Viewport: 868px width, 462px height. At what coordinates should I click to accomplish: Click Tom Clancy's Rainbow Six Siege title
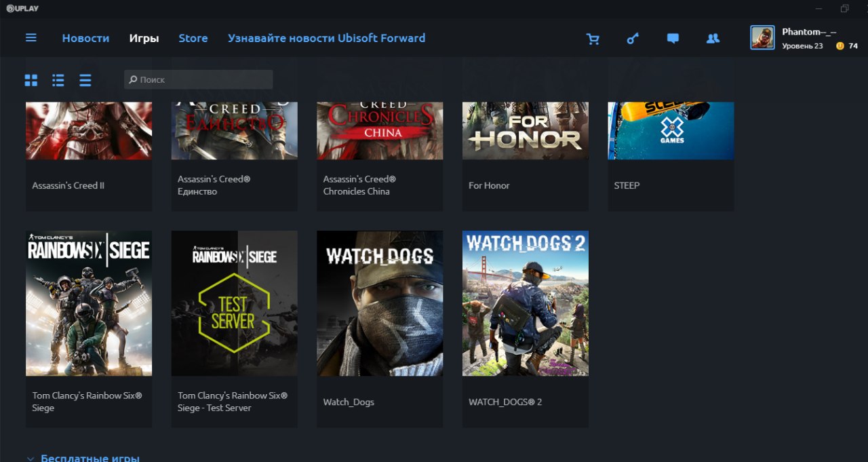click(x=87, y=402)
